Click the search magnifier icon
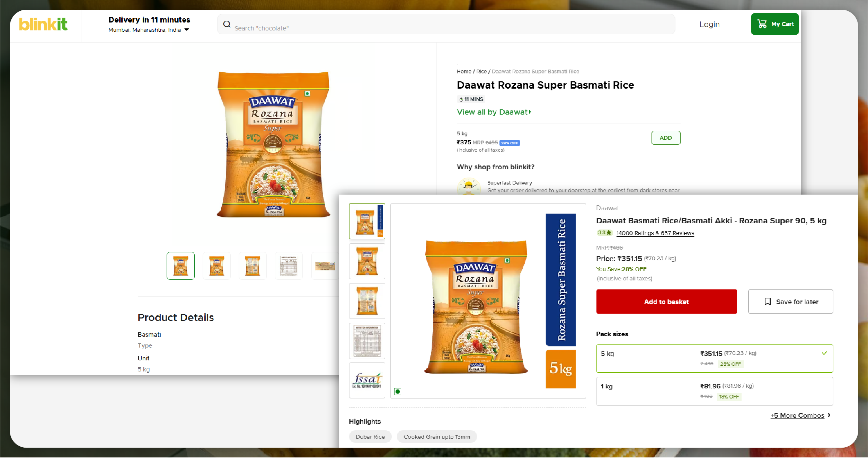Image resolution: width=868 pixels, height=458 pixels. [x=227, y=24]
